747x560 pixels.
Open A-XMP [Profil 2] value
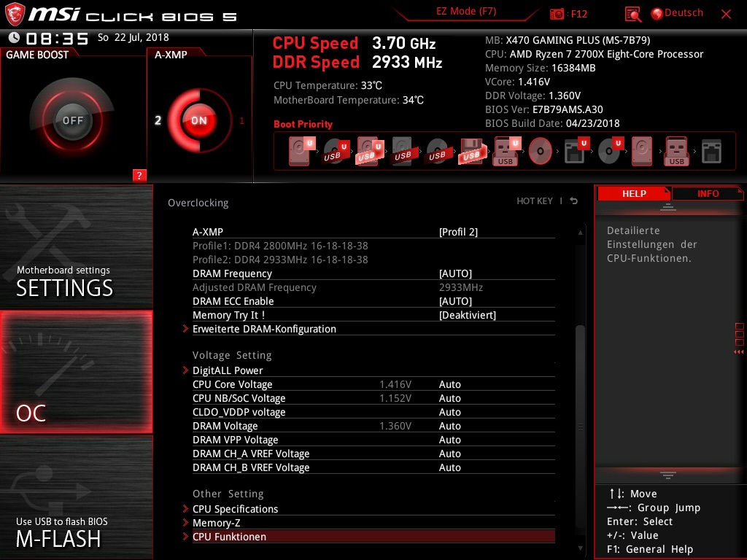click(458, 232)
